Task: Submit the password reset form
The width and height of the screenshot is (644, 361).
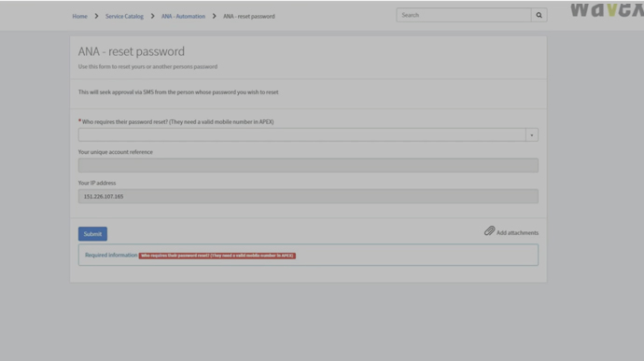Action: [x=92, y=234]
